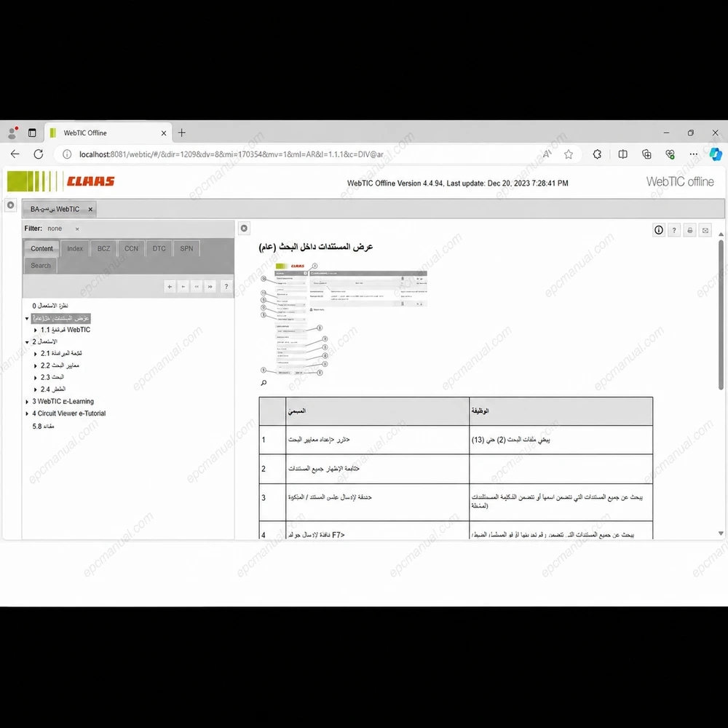Switch to the Index tab

coord(75,248)
